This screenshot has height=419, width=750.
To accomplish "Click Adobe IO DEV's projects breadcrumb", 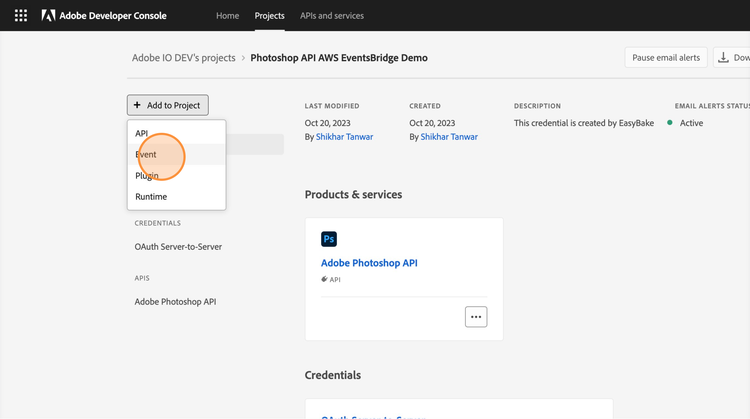I will (183, 58).
